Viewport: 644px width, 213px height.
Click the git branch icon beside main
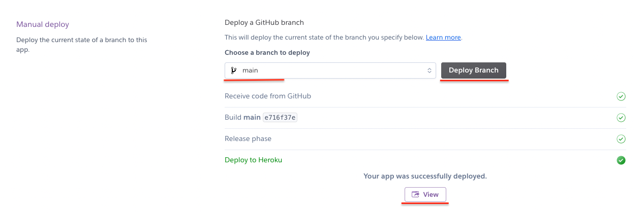tap(233, 70)
